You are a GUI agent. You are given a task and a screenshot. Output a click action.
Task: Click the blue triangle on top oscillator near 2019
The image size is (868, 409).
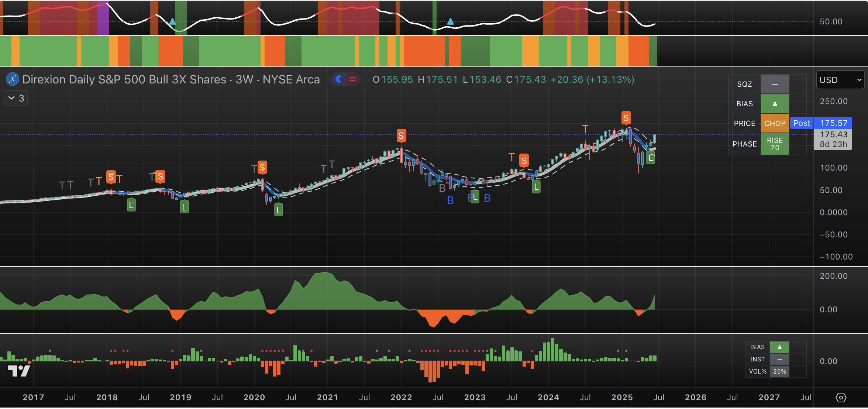click(x=172, y=21)
